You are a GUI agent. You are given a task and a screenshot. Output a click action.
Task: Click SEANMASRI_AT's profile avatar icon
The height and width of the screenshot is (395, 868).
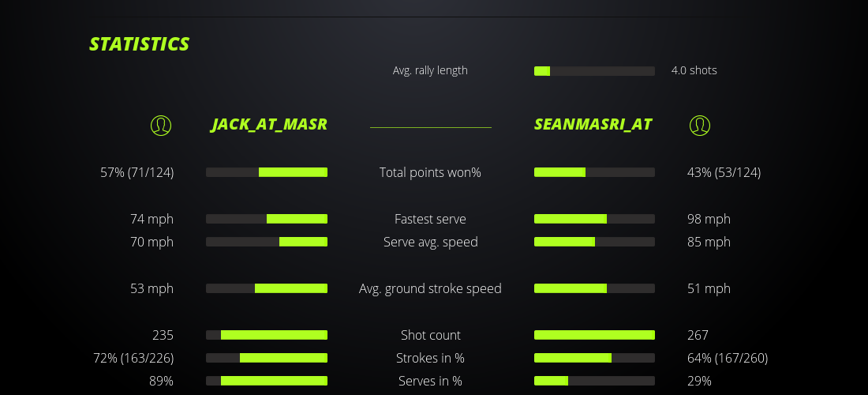[700, 125]
